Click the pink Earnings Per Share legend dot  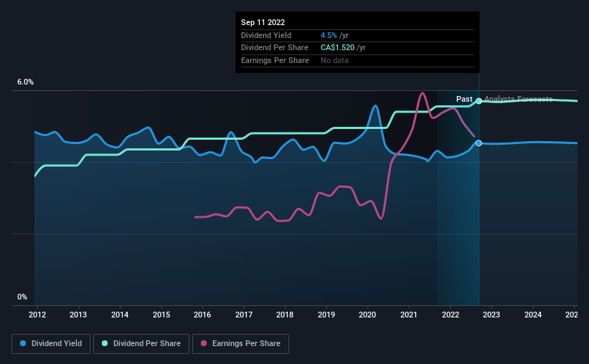pyautogui.click(x=204, y=343)
